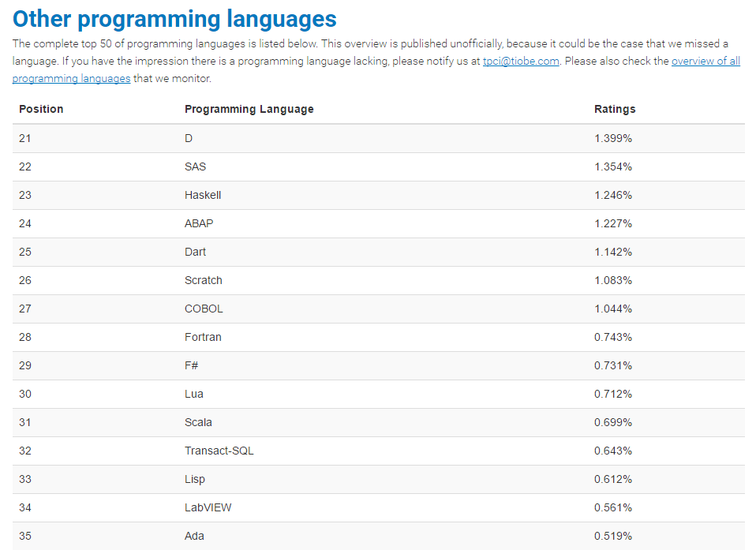Select the 1.354% rating value

tap(613, 166)
